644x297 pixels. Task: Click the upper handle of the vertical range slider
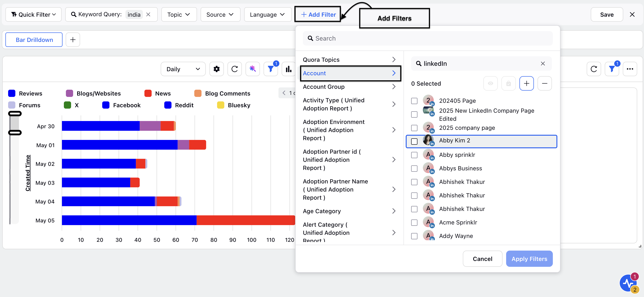pos(15,114)
